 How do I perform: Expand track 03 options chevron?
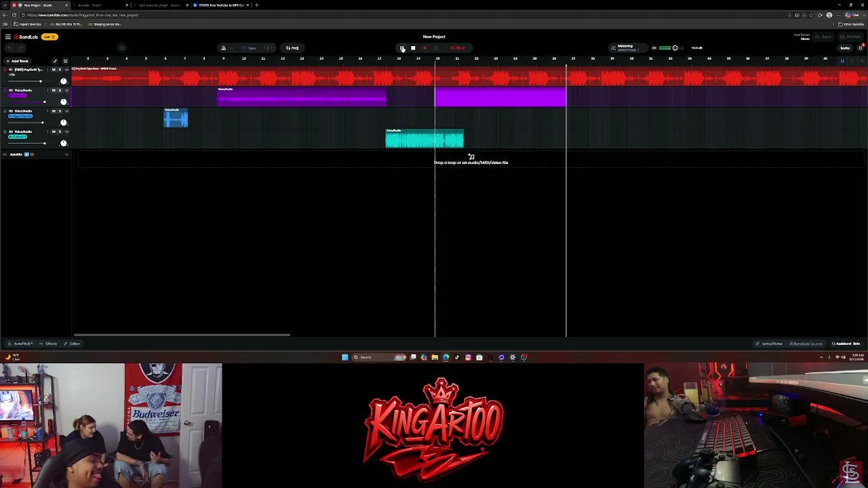coord(66,110)
